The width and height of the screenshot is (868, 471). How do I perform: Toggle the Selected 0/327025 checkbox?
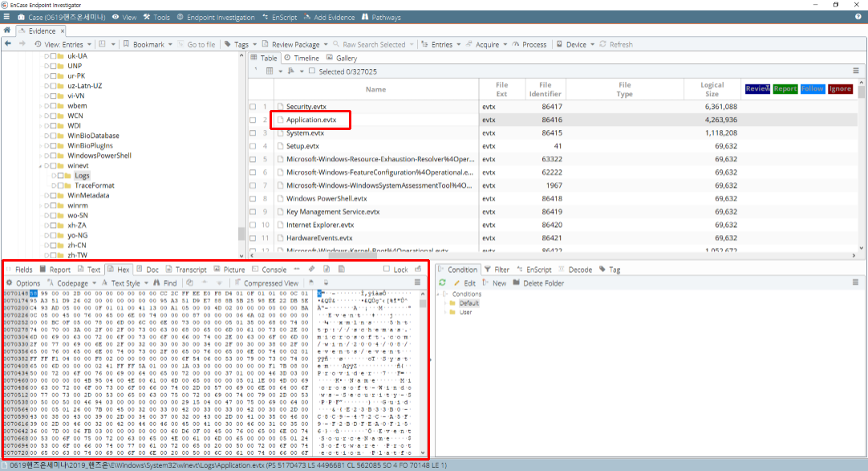coord(312,71)
